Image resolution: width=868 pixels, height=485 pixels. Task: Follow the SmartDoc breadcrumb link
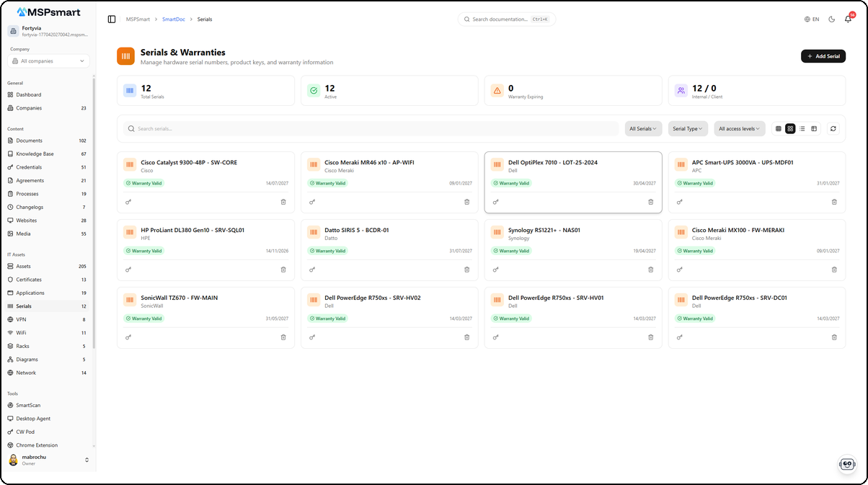[172, 19]
